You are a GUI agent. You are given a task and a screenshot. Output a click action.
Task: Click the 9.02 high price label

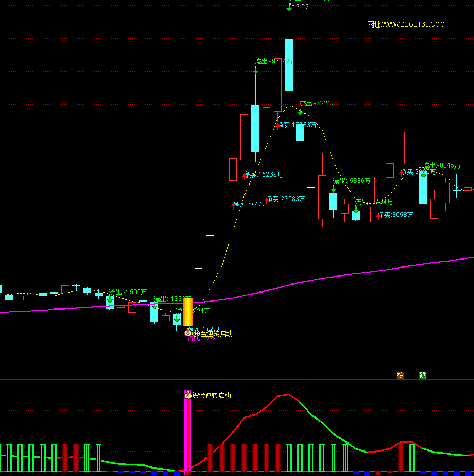coord(302,7)
